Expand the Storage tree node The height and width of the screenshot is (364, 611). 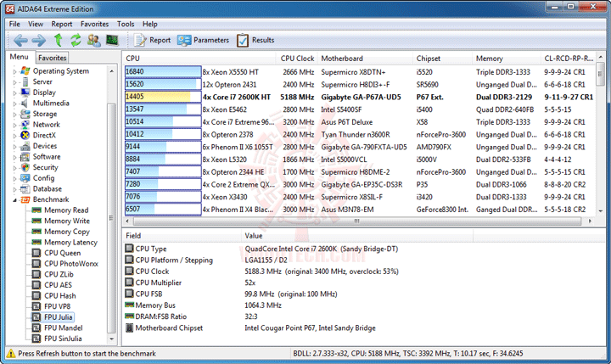click(14, 115)
